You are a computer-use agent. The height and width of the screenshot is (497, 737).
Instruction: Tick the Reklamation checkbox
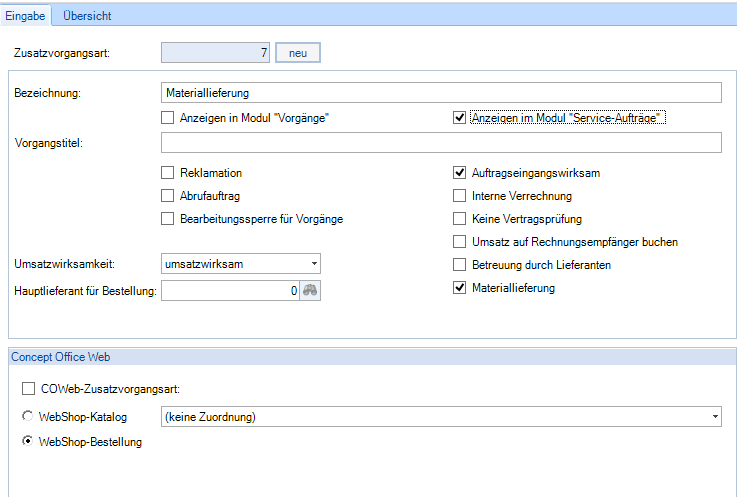click(x=168, y=173)
